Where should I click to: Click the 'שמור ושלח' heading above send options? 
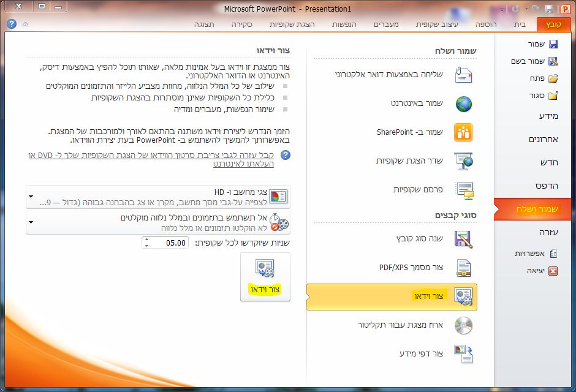(456, 51)
